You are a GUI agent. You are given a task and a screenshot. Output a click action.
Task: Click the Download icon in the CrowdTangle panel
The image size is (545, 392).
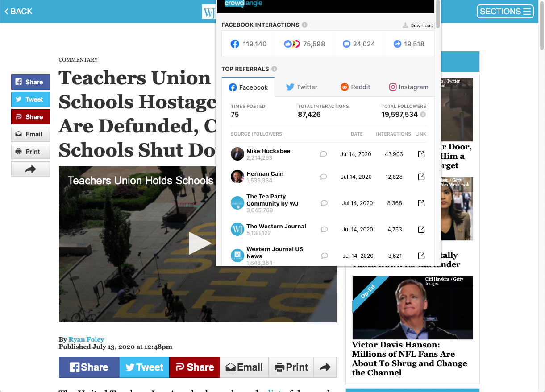click(405, 25)
